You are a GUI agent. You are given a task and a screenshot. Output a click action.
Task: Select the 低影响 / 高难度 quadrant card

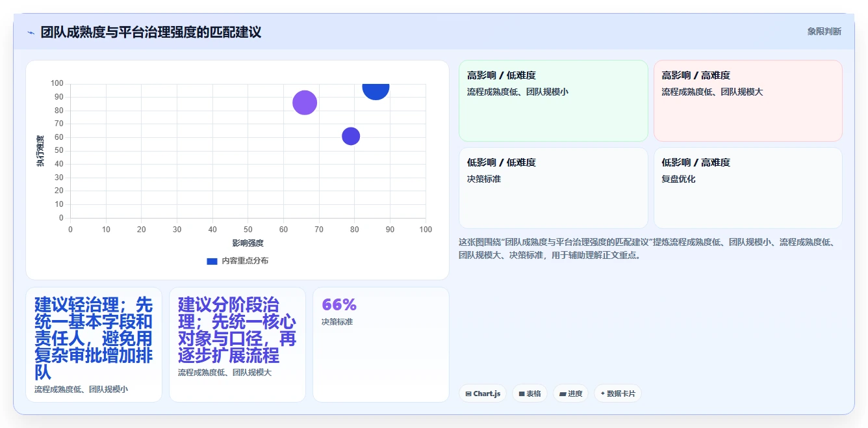coord(748,188)
